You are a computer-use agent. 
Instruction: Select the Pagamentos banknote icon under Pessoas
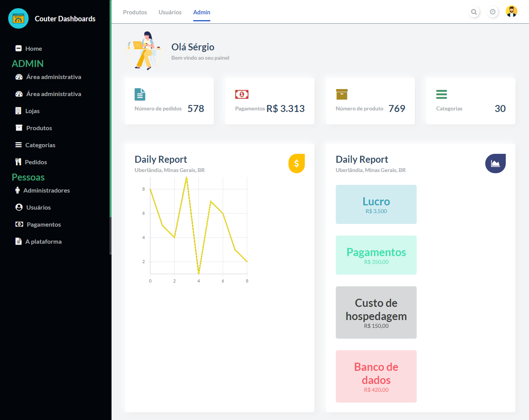(19, 224)
